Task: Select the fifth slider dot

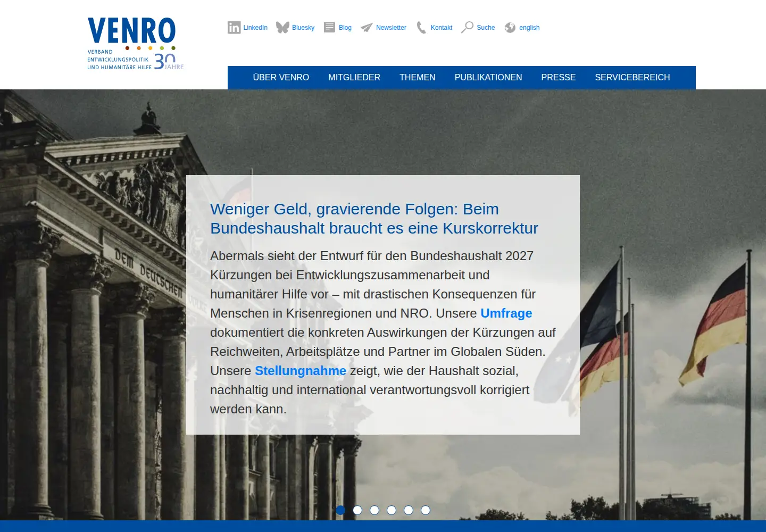Action: pyautogui.click(x=409, y=510)
